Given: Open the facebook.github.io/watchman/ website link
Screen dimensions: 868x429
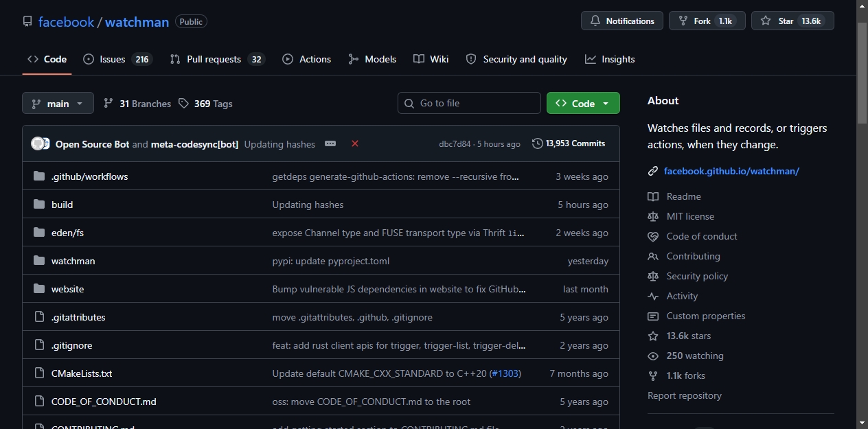Looking at the screenshot, I should (731, 171).
